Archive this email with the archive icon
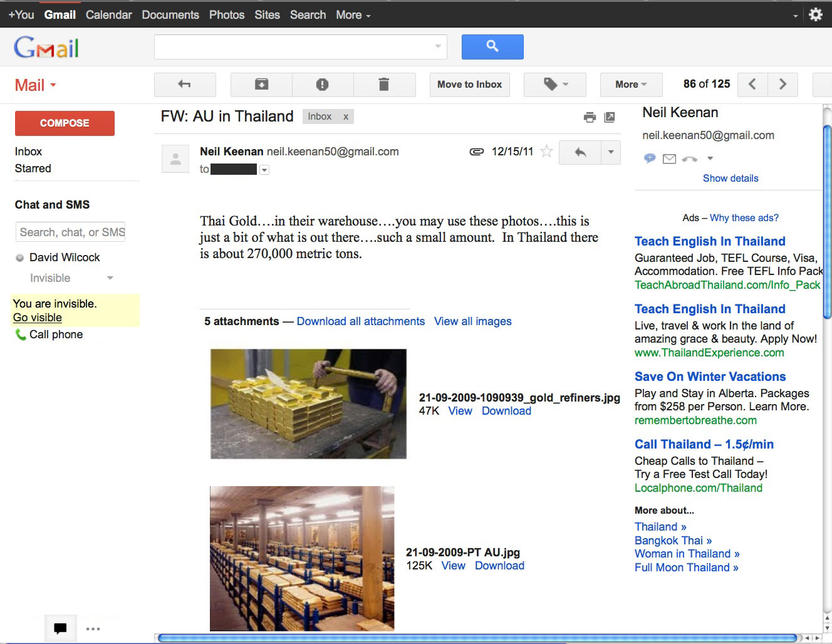Screen dimensions: 832x644 click(261, 85)
